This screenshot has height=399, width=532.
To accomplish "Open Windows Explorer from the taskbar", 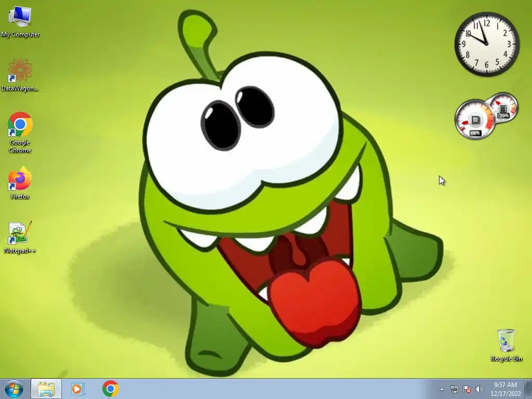I will [46, 389].
